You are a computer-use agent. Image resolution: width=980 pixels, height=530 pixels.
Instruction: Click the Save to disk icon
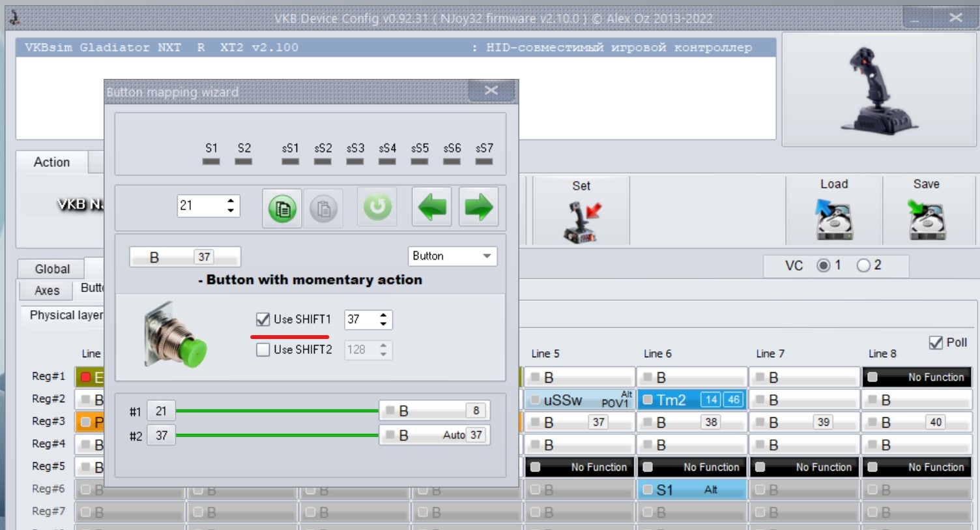926,220
